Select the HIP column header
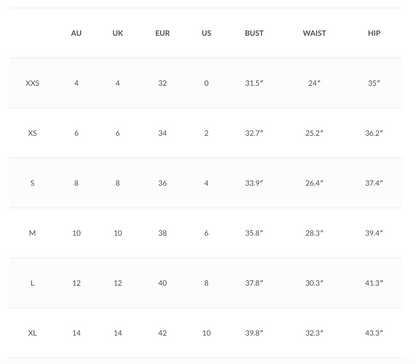 point(374,33)
